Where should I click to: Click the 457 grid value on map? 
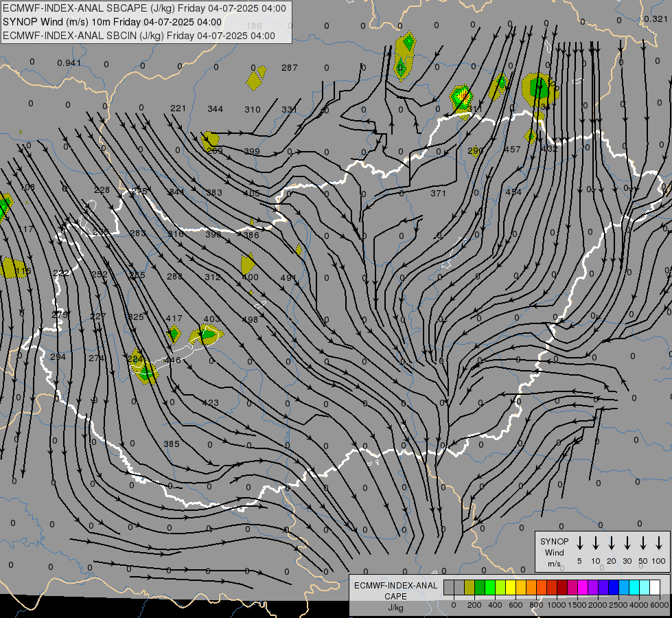click(x=513, y=149)
